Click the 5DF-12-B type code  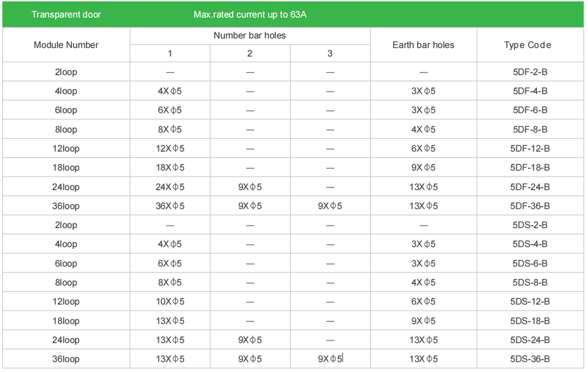(530, 148)
